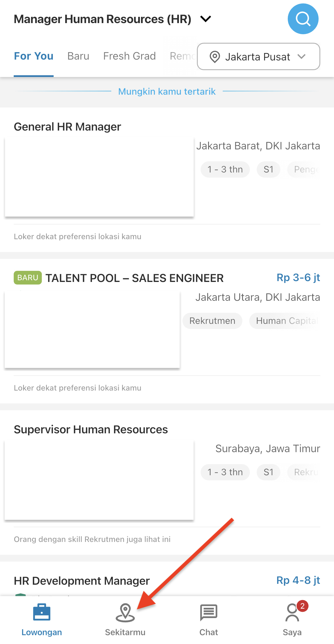The width and height of the screenshot is (334, 644).
Task: Select the Fresh Grad tab
Action: [x=129, y=56]
